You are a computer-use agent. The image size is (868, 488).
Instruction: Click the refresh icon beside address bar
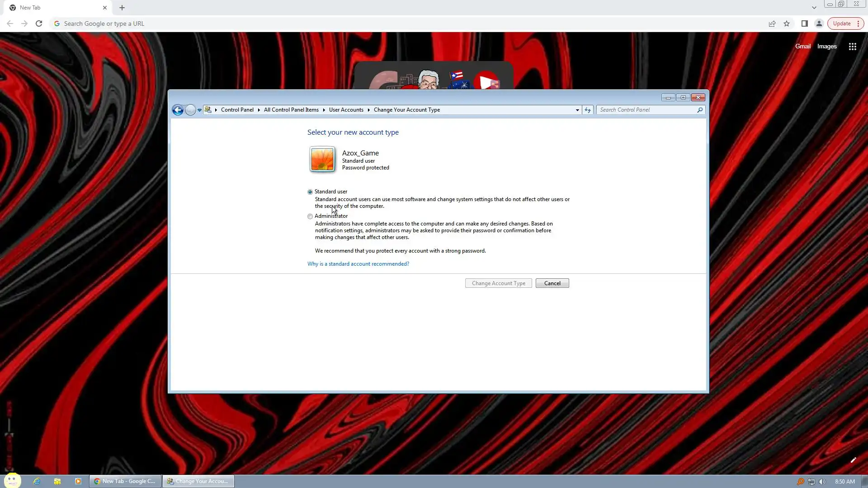tap(587, 110)
